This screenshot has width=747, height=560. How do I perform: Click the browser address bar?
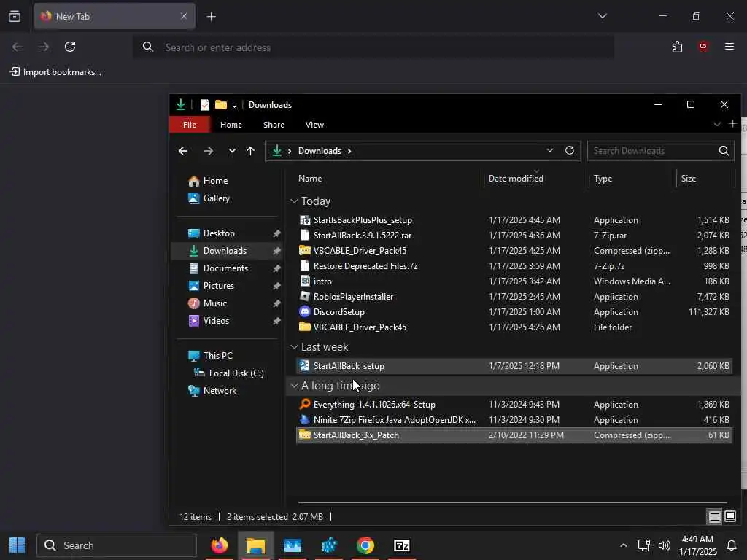(x=373, y=47)
